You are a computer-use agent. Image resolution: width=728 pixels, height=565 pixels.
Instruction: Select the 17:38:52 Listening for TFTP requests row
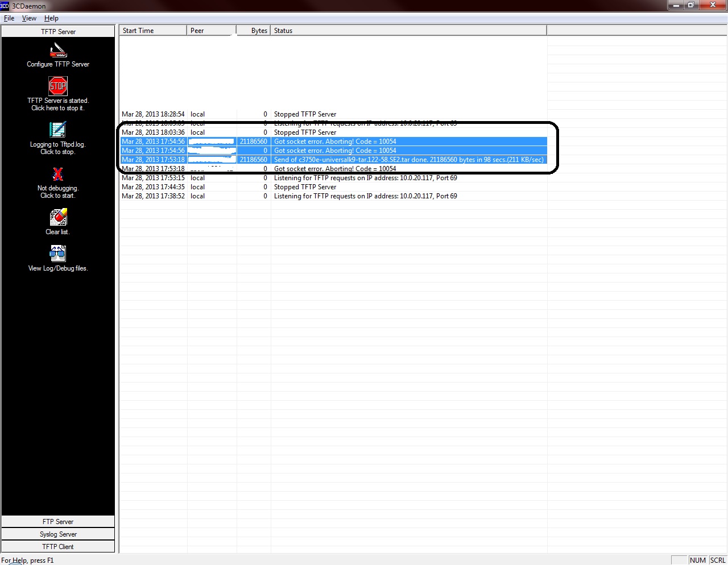click(333, 196)
